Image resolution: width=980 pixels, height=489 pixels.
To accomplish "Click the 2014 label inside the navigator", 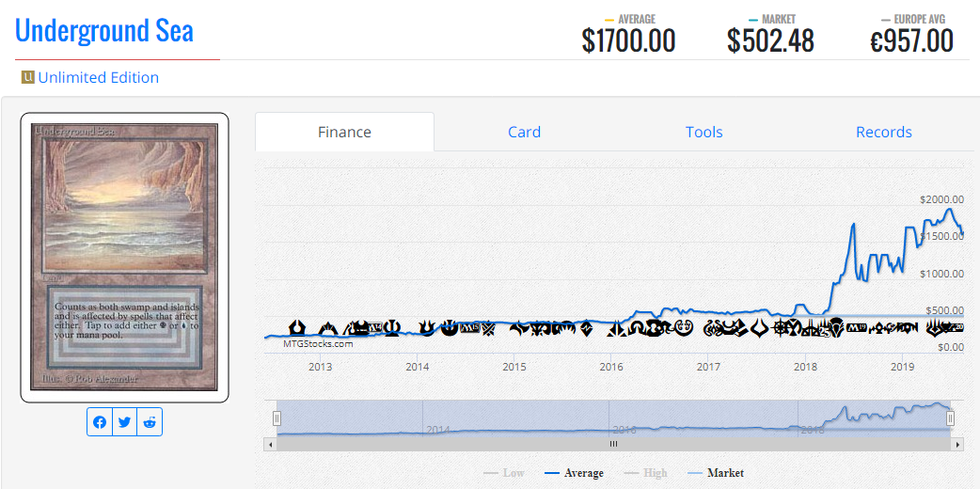I will tap(438, 430).
